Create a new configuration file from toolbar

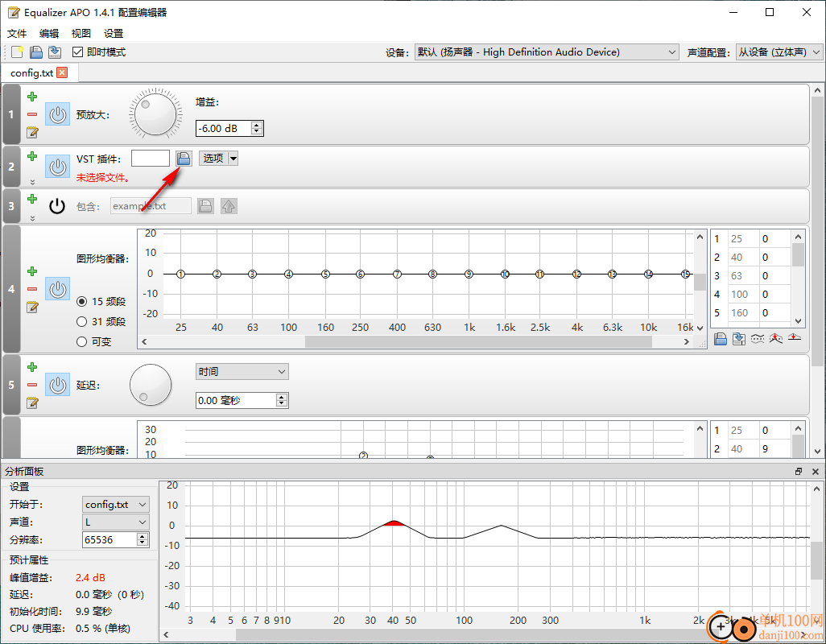pyautogui.click(x=18, y=52)
